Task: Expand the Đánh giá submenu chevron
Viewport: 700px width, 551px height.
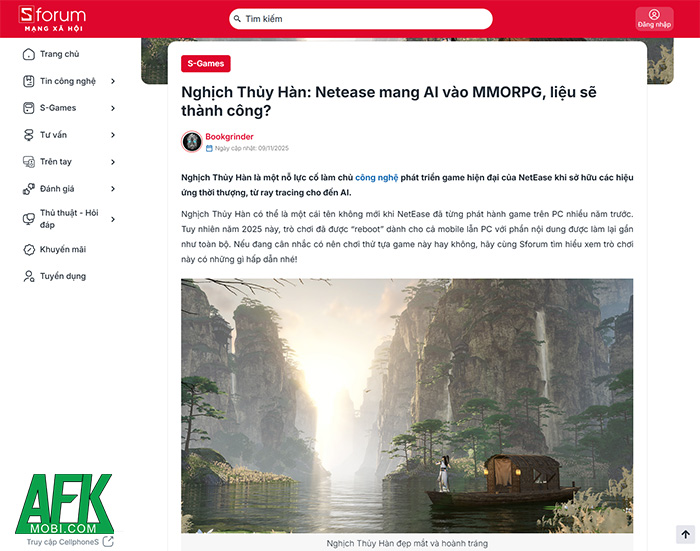Action: 113,189
